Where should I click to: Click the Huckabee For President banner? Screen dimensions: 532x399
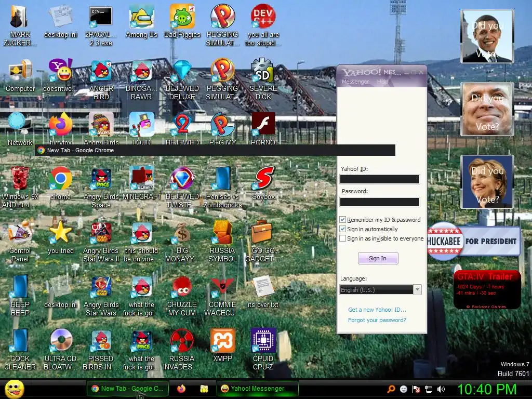coord(474,241)
